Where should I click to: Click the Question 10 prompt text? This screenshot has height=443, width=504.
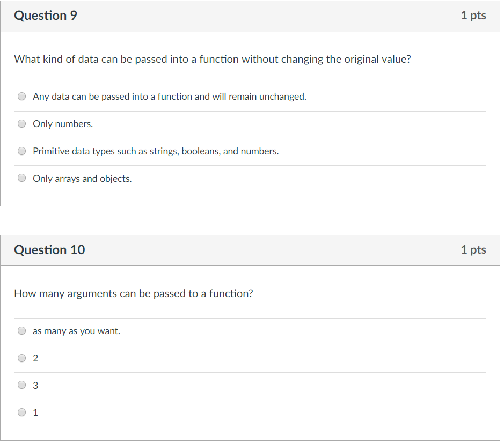coord(135,293)
